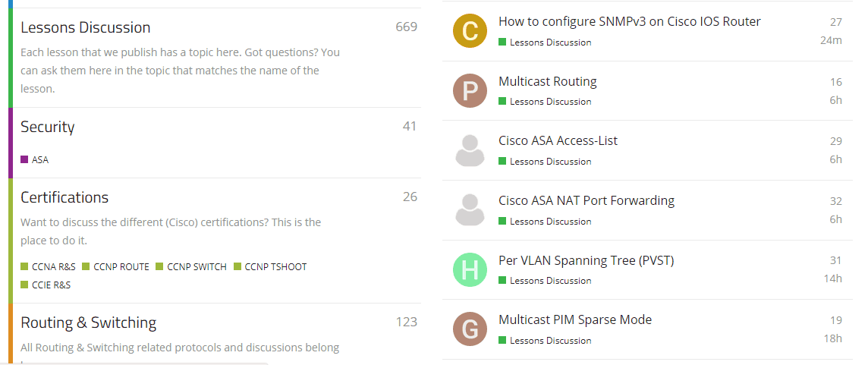Viewport: 868px width, 365px height.
Task: Click the Lessons Discussion tag under Multicast PIM Sparse Mode
Action: pos(550,341)
